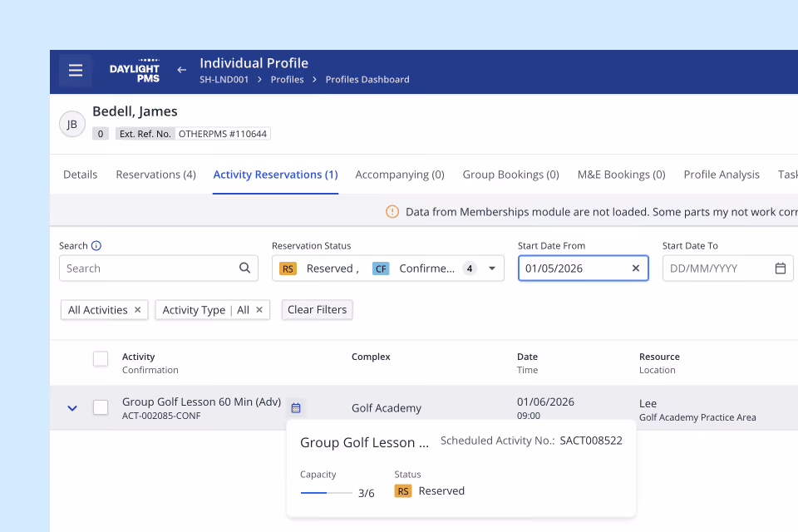The height and width of the screenshot is (532, 798).
Task: Tick the Group Golf Lesson row checkbox
Action: pyautogui.click(x=101, y=407)
